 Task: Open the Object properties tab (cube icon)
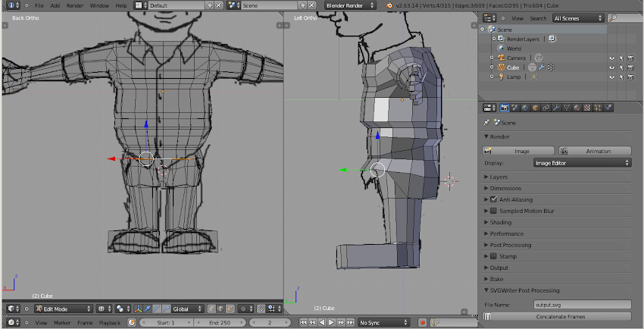535,108
